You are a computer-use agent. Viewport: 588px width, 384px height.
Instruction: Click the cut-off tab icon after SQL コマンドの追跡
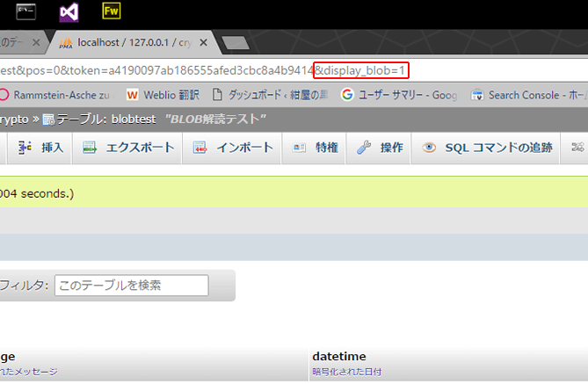coord(577,148)
